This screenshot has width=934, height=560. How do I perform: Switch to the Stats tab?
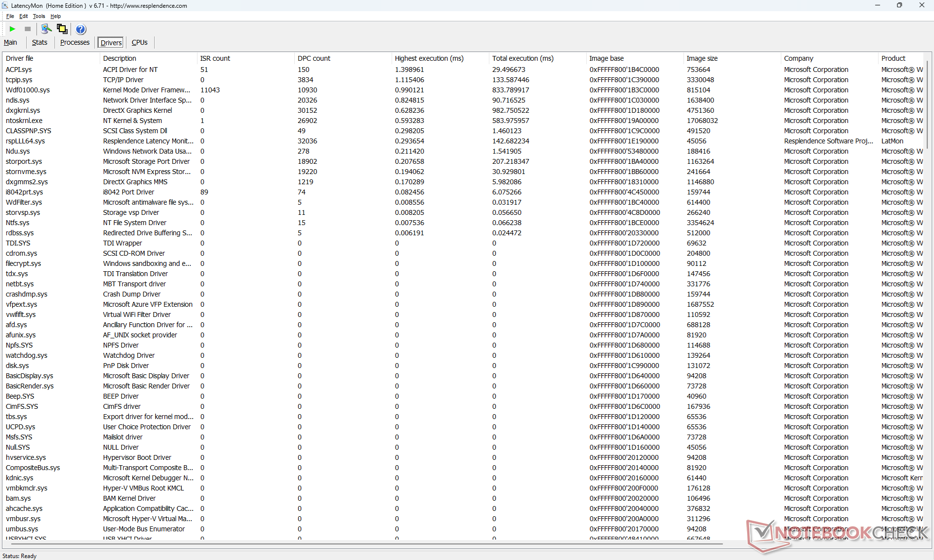(x=39, y=42)
